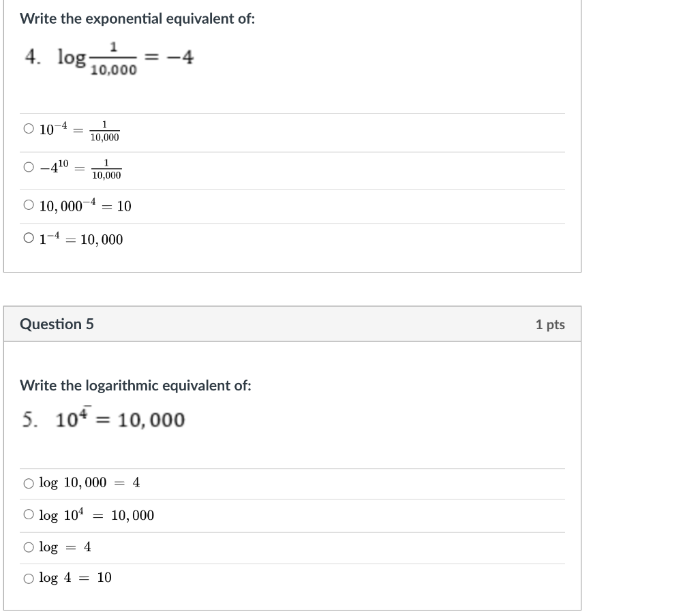Choose the option log = 4
The width and height of the screenshot is (698, 616).
[x=29, y=546]
